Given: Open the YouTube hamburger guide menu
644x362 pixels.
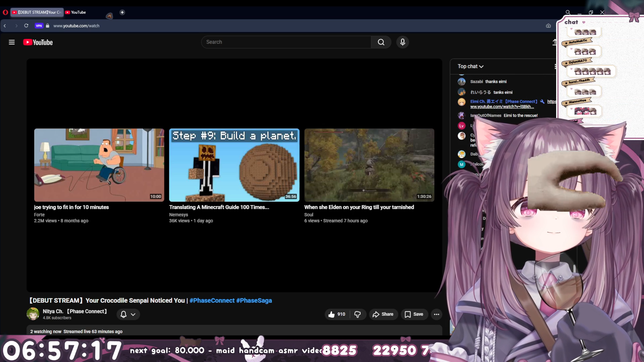Looking at the screenshot, I should [12, 42].
